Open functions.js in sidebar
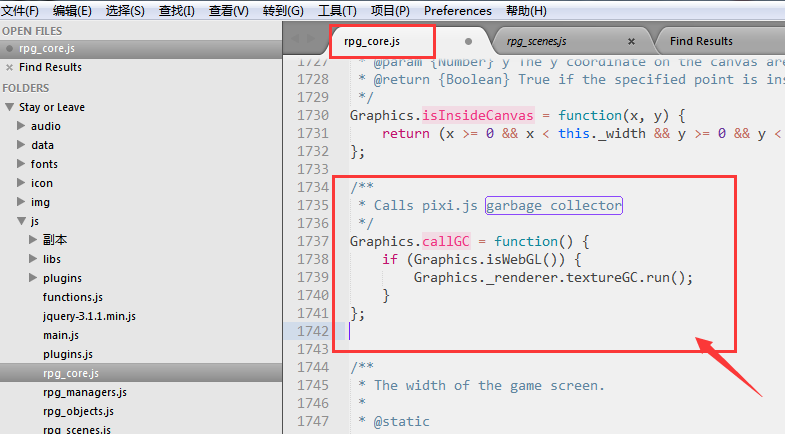This screenshot has width=785, height=434. 73,297
